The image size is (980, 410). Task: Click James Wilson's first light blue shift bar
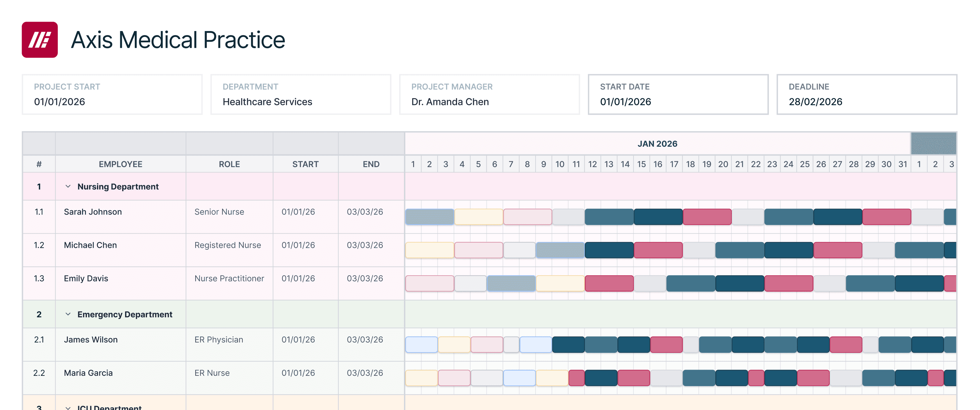pos(421,345)
